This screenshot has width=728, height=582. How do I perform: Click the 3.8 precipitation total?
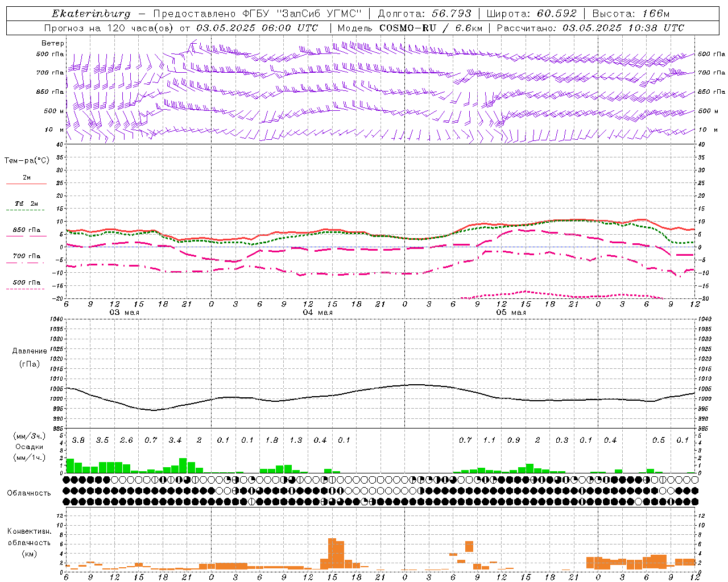(78, 440)
